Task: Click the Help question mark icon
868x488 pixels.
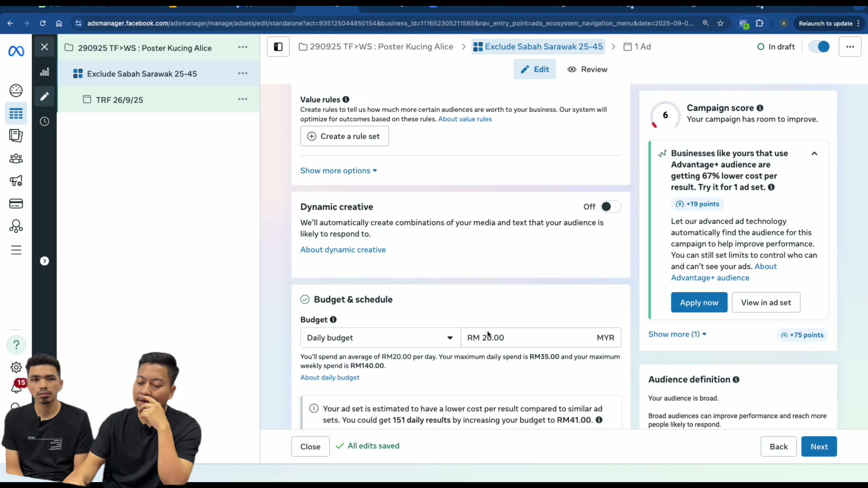Action: pyautogui.click(x=16, y=345)
